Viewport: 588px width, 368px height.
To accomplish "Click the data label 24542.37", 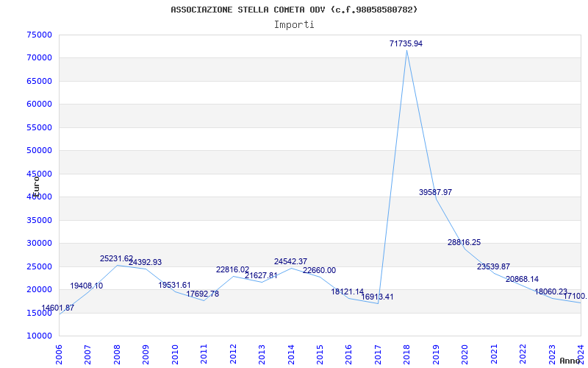I will [x=290, y=261].
